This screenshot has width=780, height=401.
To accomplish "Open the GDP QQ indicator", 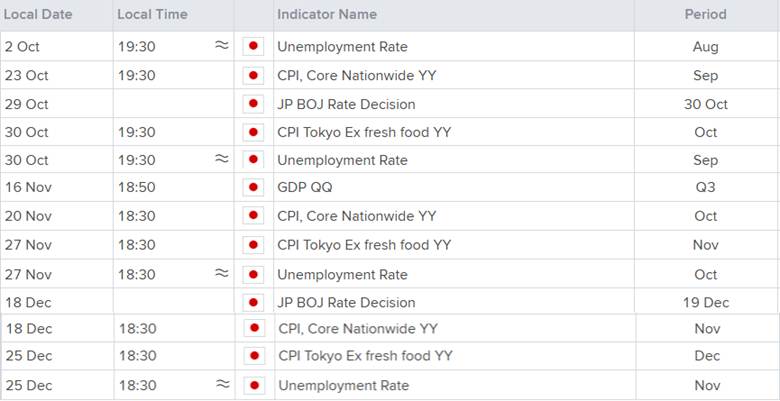I will click(x=304, y=187).
